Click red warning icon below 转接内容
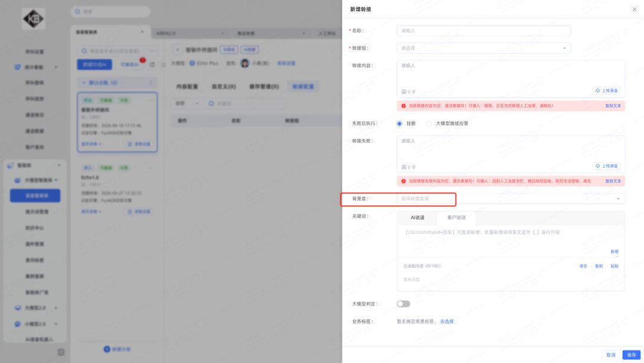The width and height of the screenshot is (644, 363). pos(404,106)
